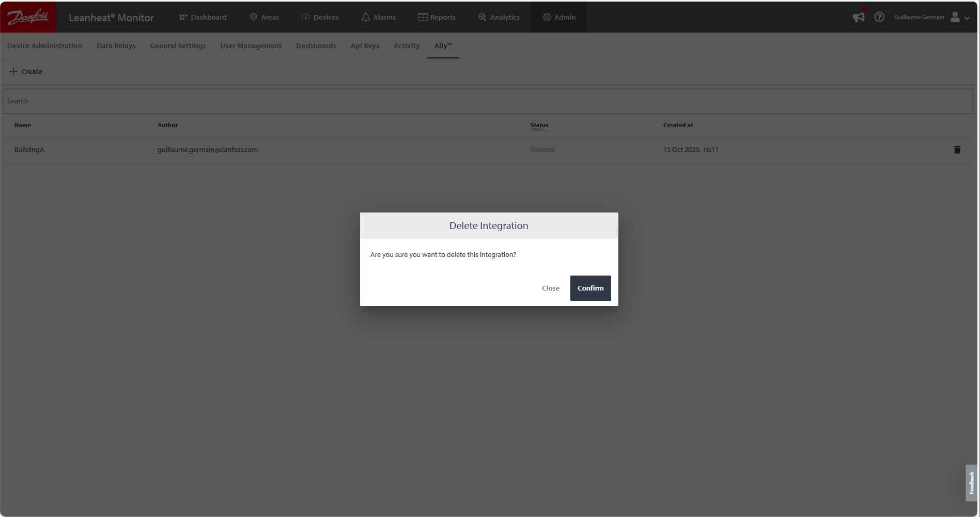Close the Delete Integration dialog
This screenshot has height=517, width=980.
coord(550,288)
